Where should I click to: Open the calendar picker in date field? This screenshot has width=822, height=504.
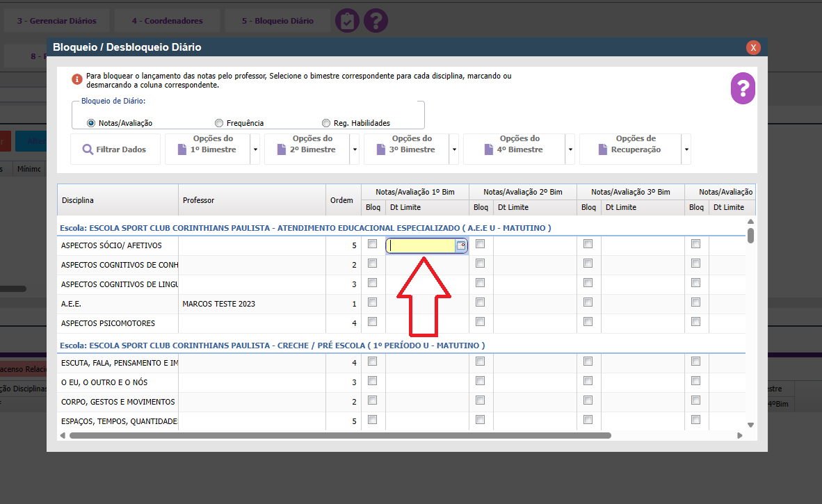tap(460, 245)
